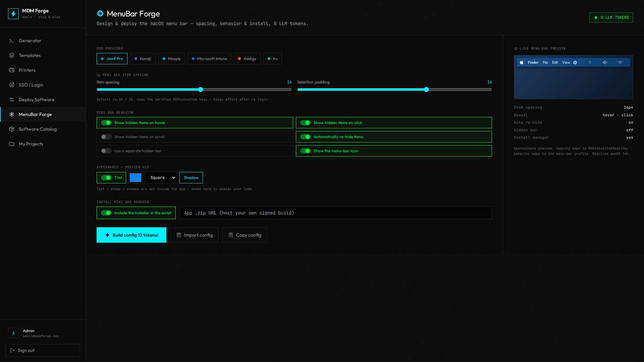This screenshot has height=362, width=644.
Task: Click the Generator terminal prompt icon
Action: [12, 41]
